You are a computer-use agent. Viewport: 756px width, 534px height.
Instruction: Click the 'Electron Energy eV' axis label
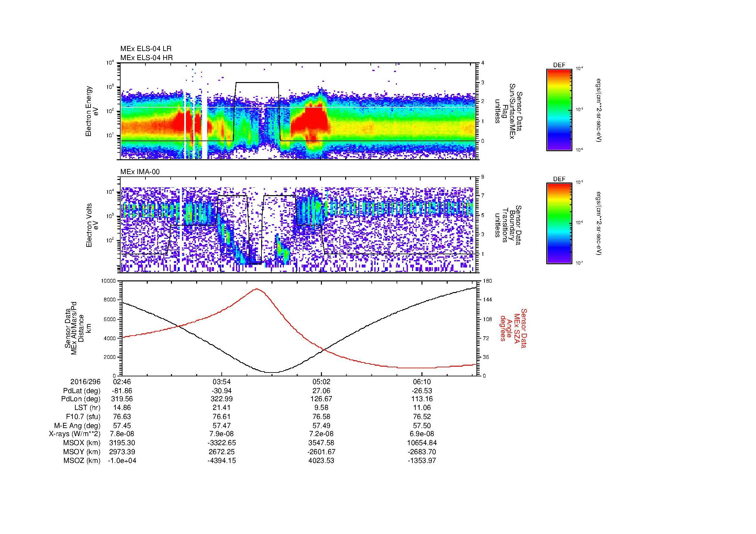[92, 111]
